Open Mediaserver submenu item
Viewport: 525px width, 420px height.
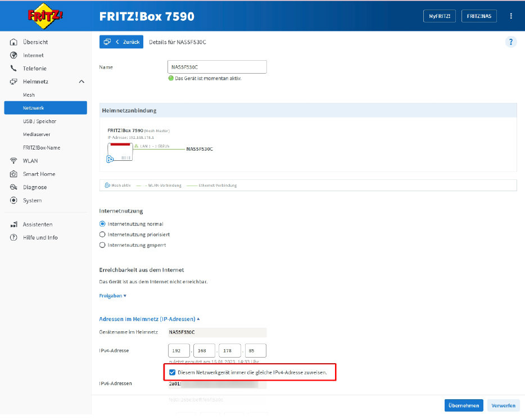37,134
